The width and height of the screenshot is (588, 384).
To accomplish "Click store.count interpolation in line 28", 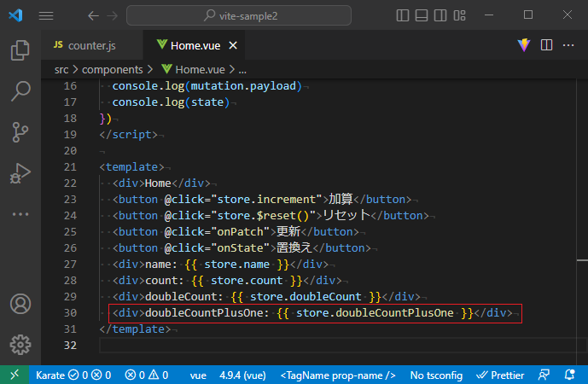I will pyautogui.click(x=247, y=281).
